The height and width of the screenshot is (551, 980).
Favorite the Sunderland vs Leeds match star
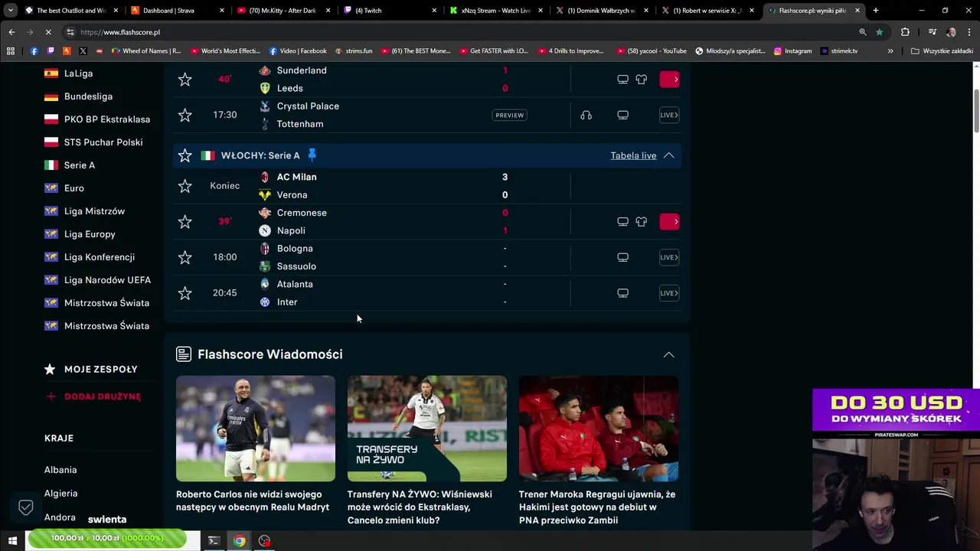tap(185, 79)
